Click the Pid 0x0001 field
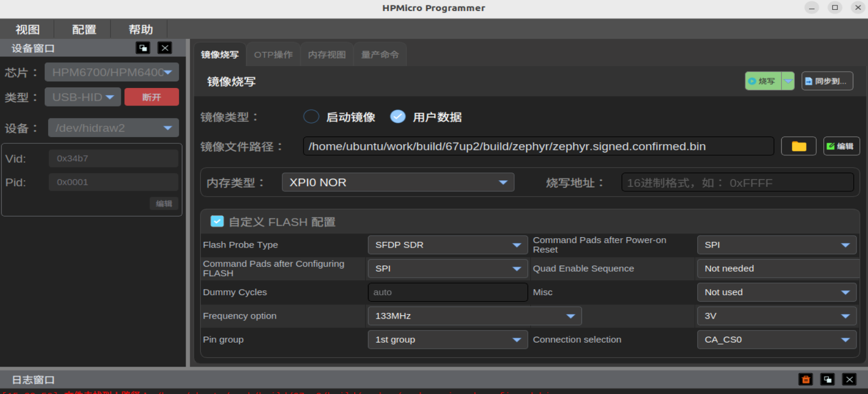Viewport: 868px width, 394px height. [x=114, y=182]
